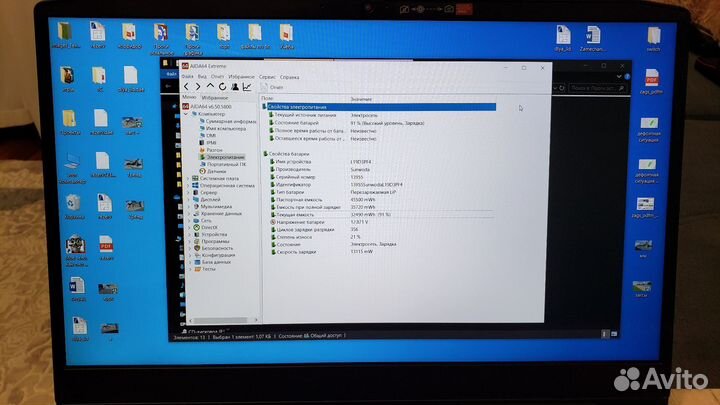Select the Устройства tree node
Viewport: 720px width, 405px height.
211,234
